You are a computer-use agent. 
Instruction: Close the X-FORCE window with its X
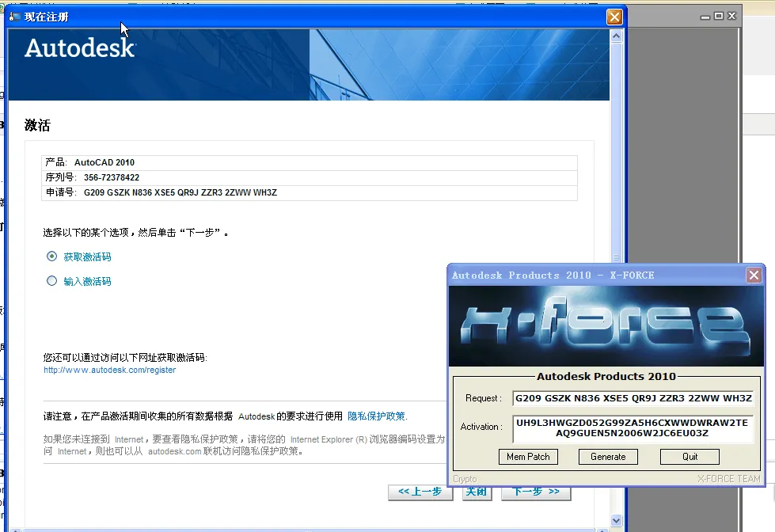coord(754,275)
